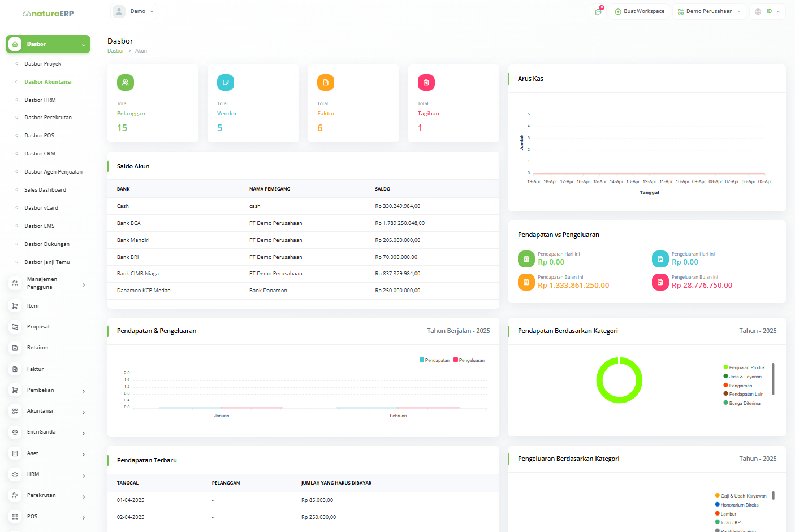Click the Total Vendor card icon
The image size is (795, 532).
[225, 83]
